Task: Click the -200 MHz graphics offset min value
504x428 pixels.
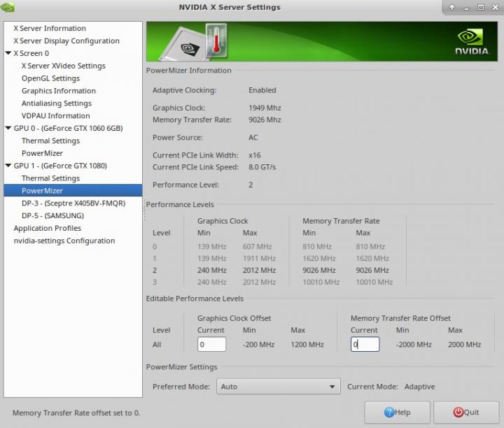Action: [x=258, y=345]
